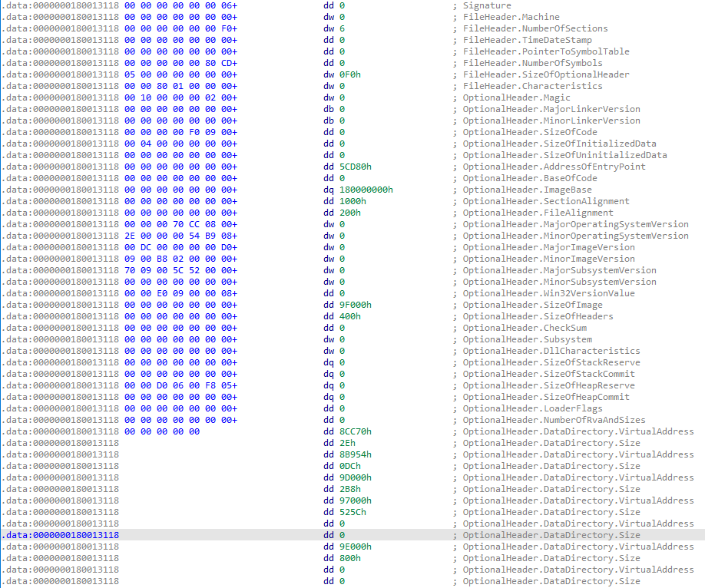Click the 'dd 8B954h' value
705x588 pixels.
point(348,454)
